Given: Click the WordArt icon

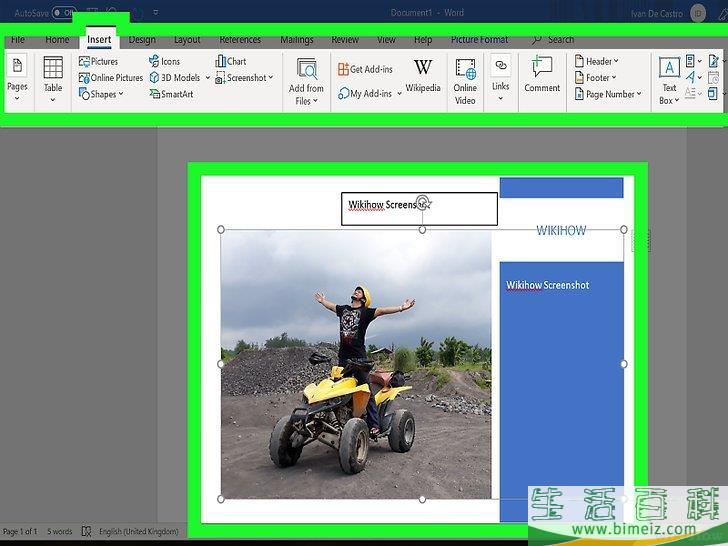Looking at the screenshot, I should point(691,77).
